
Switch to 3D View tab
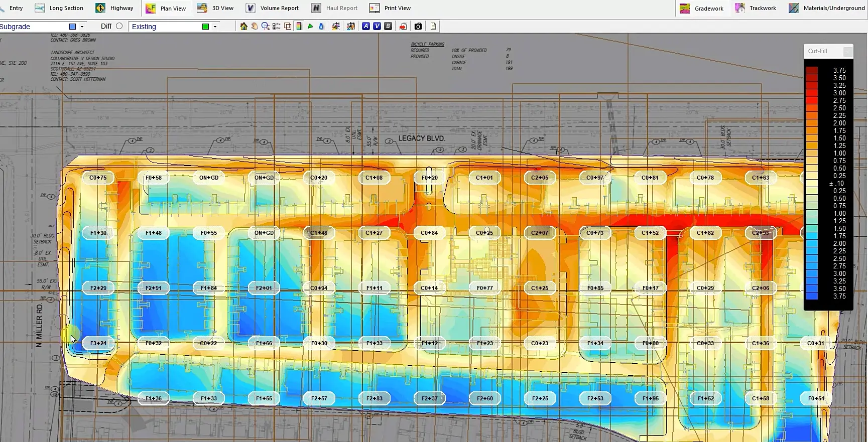coord(216,8)
